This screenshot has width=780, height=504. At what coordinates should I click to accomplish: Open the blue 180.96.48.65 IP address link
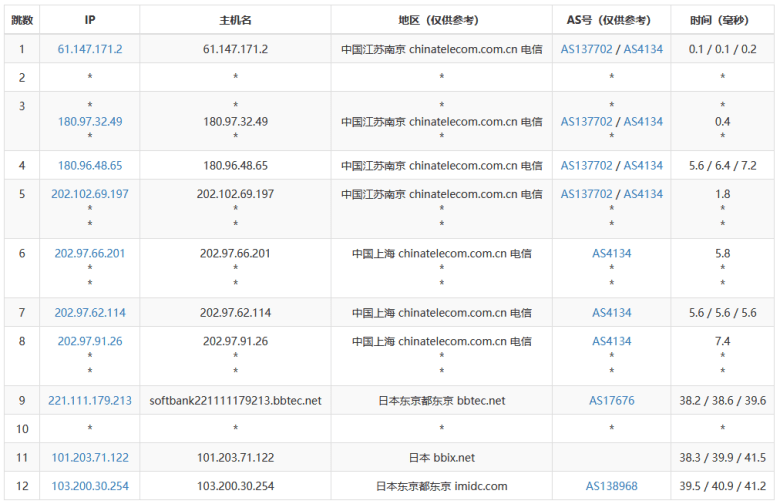tap(90, 165)
